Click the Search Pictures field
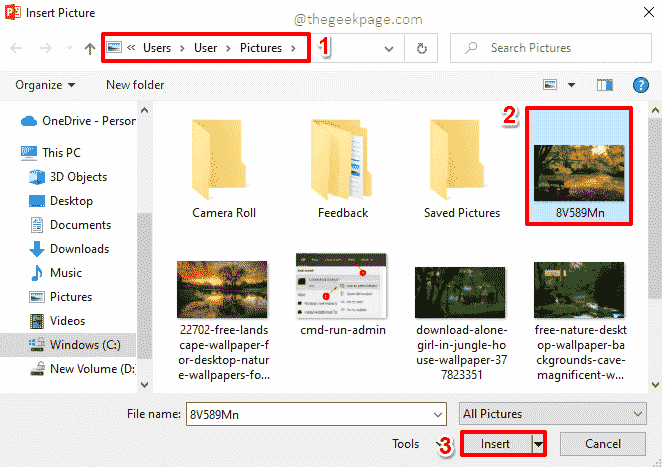 551,48
